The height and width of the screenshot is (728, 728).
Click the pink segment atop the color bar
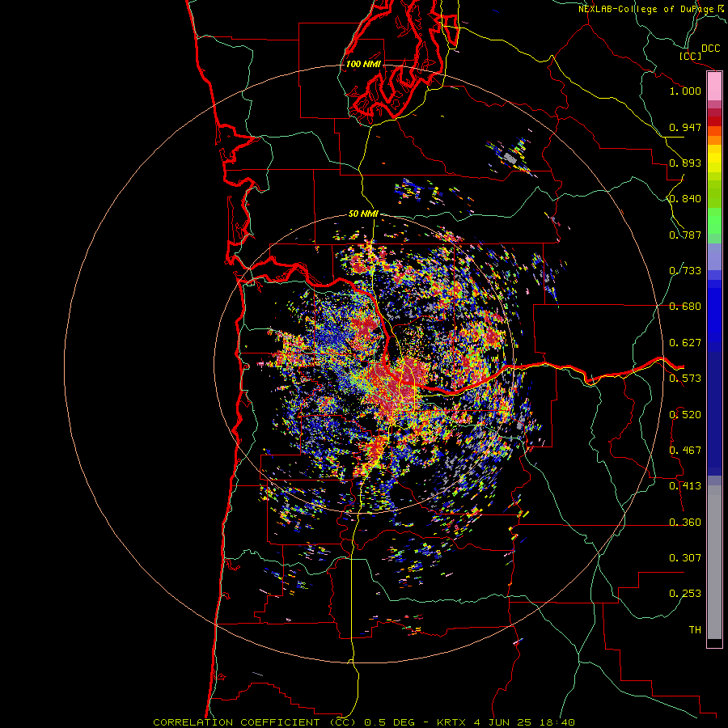pos(714,87)
